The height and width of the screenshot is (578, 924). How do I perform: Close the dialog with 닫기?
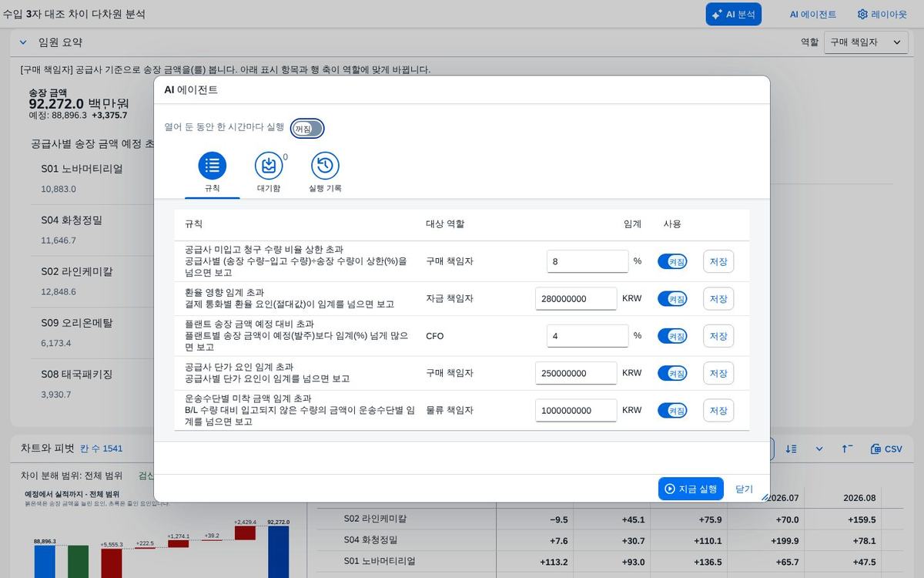[x=745, y=489]
